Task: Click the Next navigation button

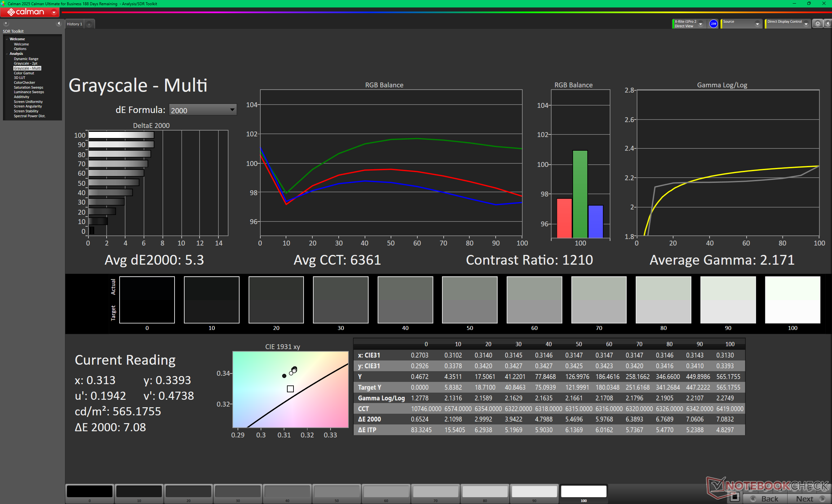Action: point(809,498)
